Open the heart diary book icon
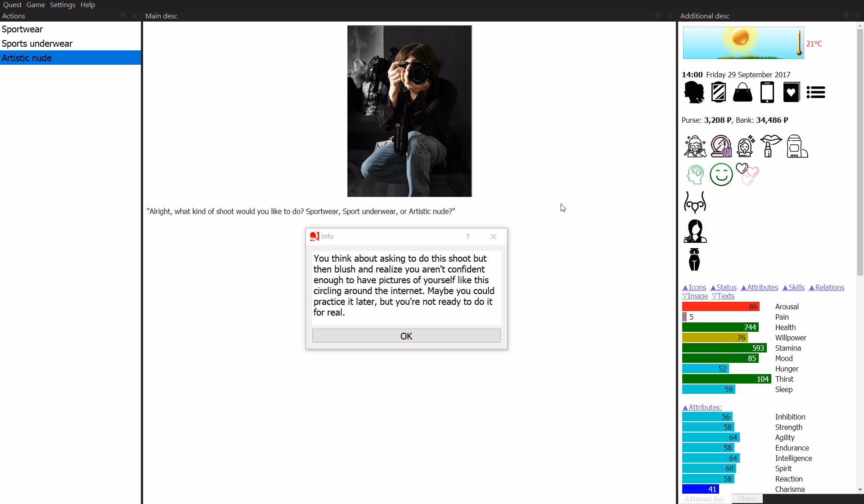This screenshot has height=504, width=864. [x=791, y=93]
